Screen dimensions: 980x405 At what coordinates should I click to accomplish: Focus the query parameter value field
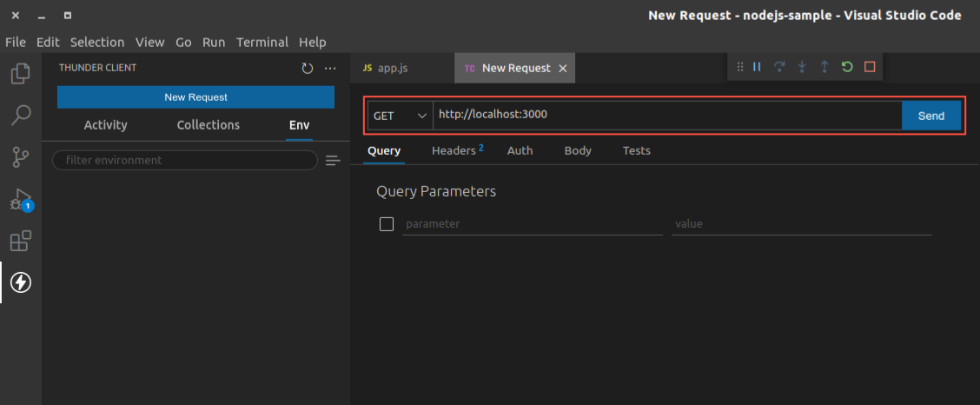tap(802, 223)
